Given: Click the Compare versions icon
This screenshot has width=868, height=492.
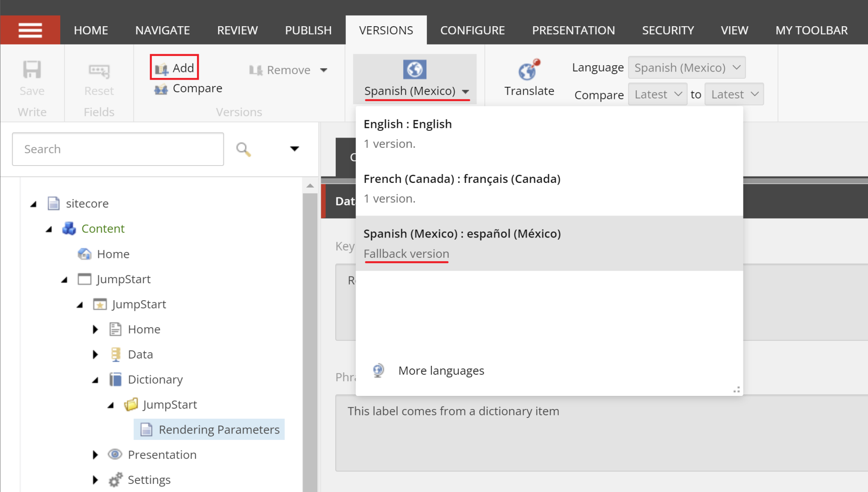Looking at the screenshot, I should click(161, 88).
